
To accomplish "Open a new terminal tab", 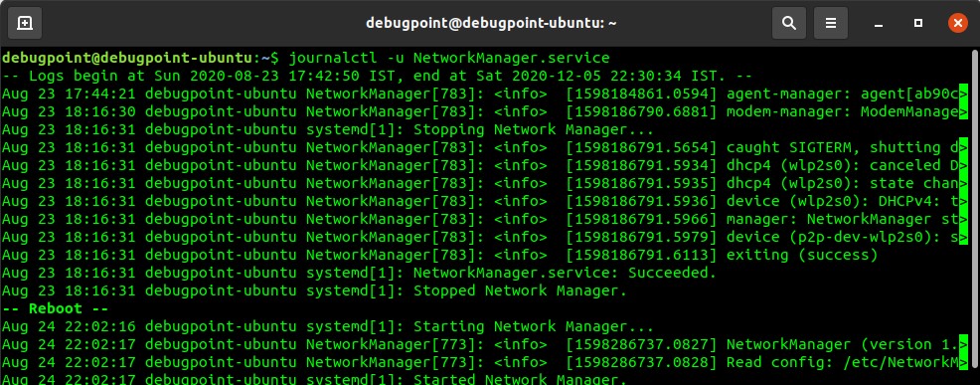I will (x=25, y=23).
